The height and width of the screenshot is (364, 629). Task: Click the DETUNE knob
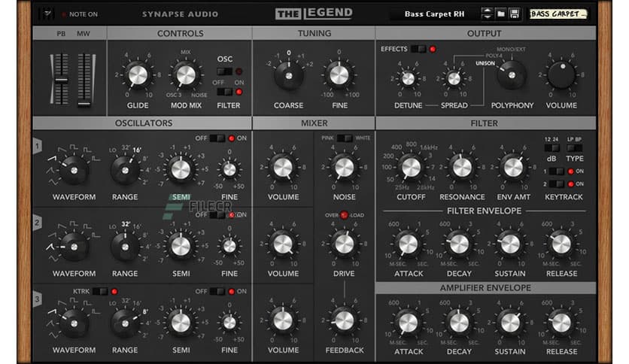pos(409,78)
